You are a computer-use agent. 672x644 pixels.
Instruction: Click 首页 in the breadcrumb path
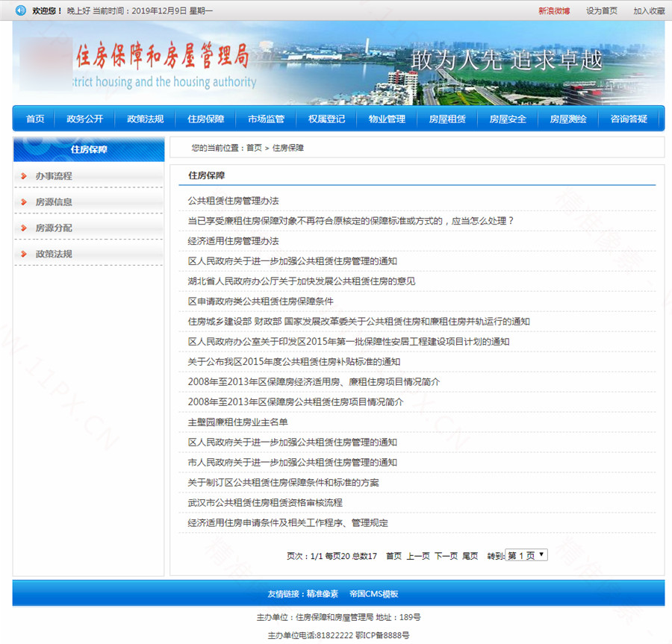(254, 148)
